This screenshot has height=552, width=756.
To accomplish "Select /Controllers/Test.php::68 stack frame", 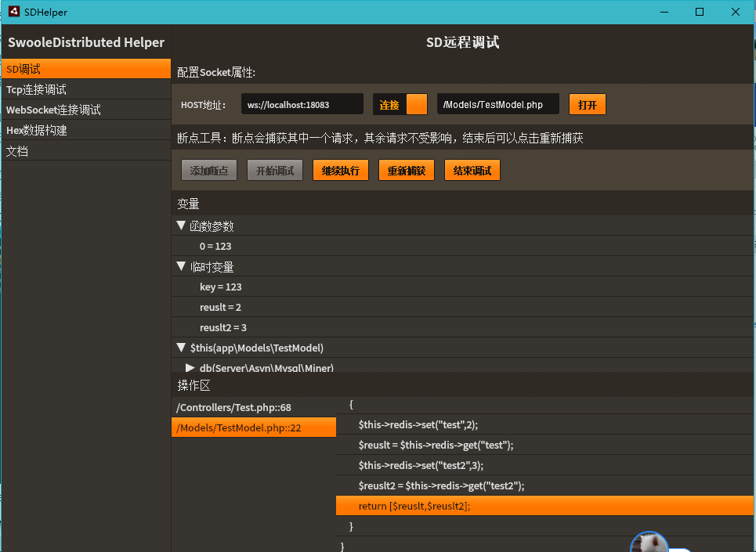I will coord(253,408).
